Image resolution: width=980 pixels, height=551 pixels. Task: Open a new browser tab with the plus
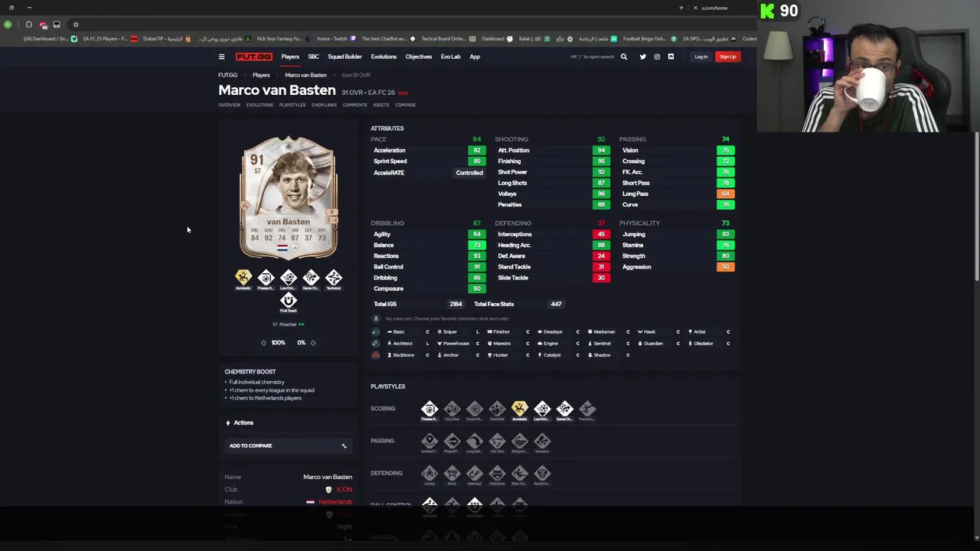coord(681,8)
